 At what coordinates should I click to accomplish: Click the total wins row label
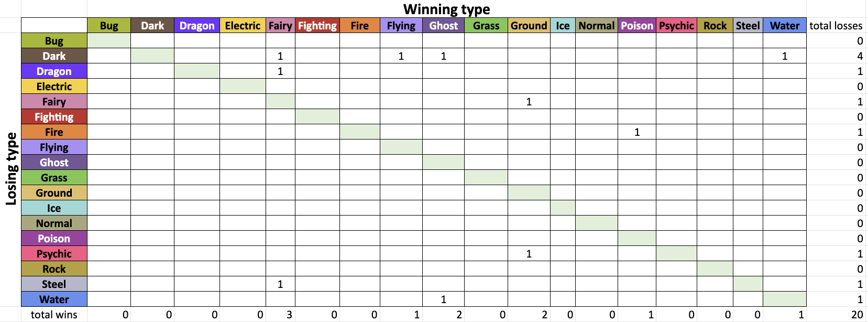tap(54, 315)
